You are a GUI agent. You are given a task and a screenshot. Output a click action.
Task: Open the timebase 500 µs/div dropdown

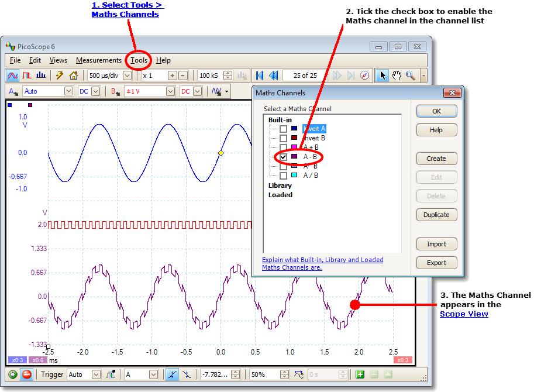(128, 75)
